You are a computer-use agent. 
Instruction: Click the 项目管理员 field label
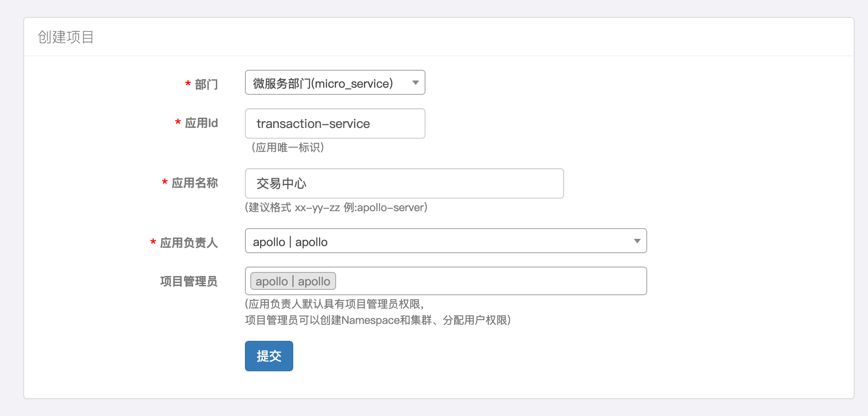point(189,281)
